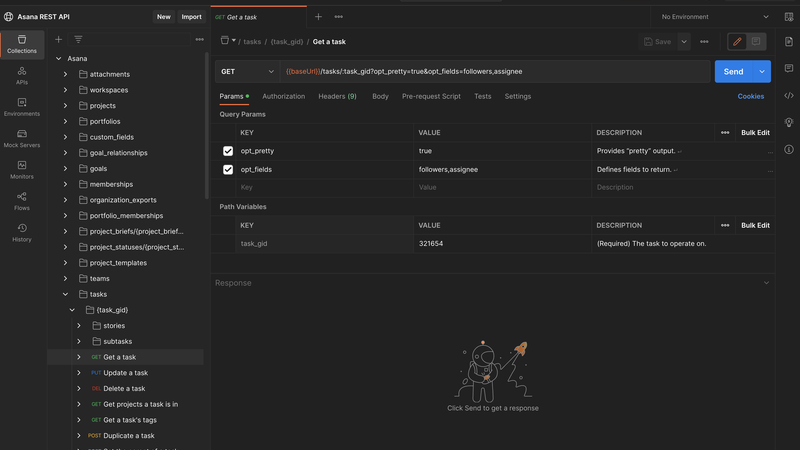Viewport: 800px width, 450px height.
Task: Switch to the Authorization tab
Action: tap(284, 96)
